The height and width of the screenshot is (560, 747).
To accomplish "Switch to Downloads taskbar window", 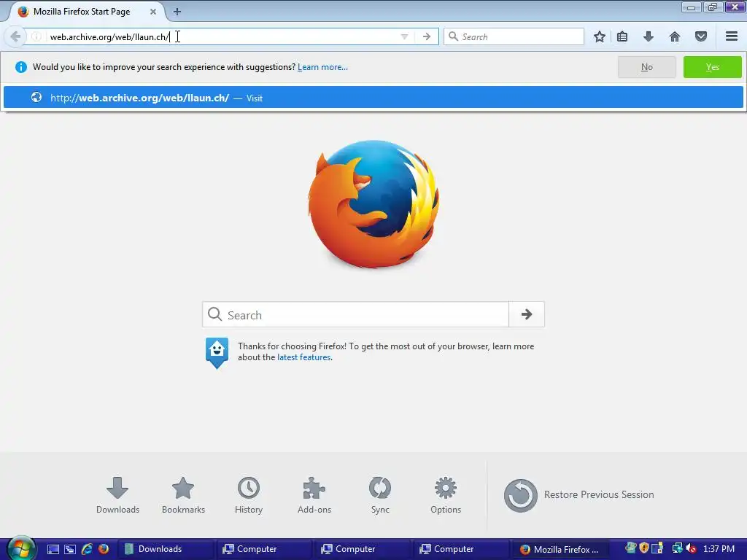I will pos(165,549).
